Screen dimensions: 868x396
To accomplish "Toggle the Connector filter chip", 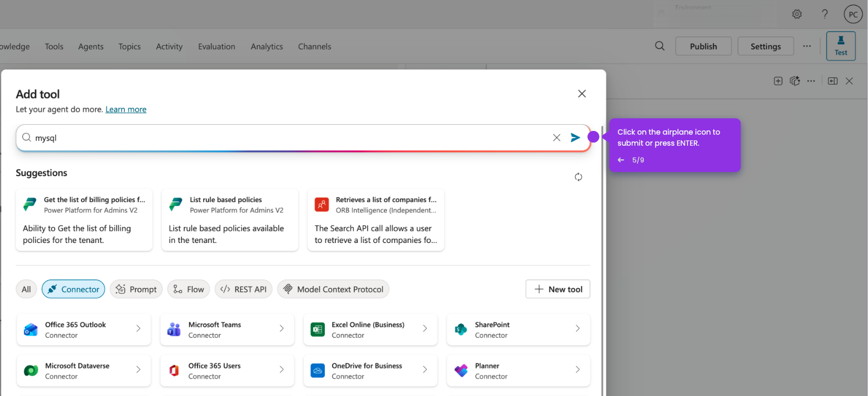I will [x=73, y=289].
